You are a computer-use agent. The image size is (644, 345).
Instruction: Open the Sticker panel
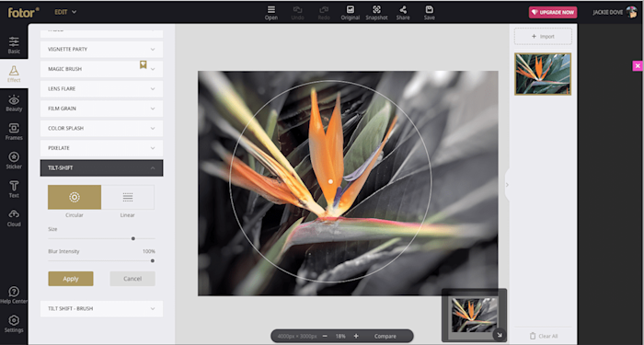pyautogui.click(x=14, y=160)
